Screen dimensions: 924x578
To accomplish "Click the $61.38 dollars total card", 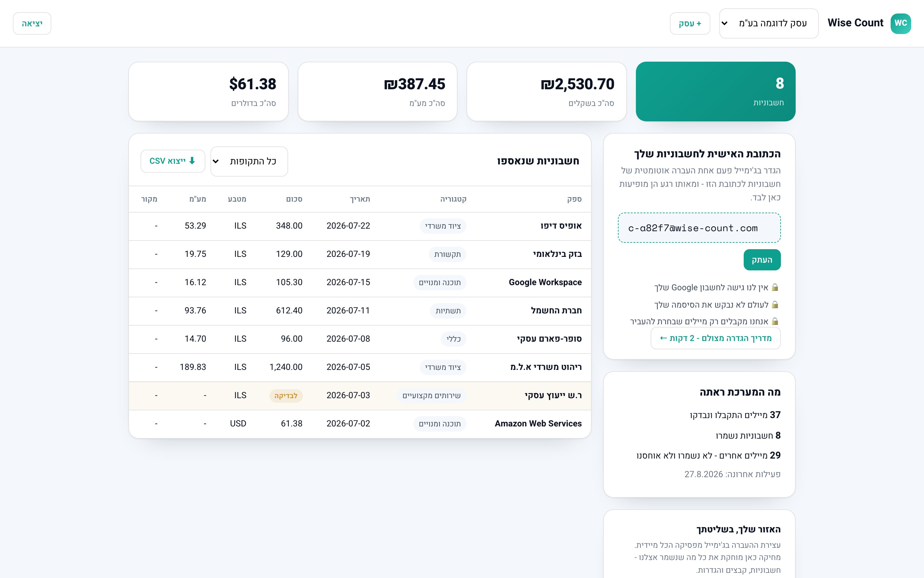I will [x=209, y=92].
